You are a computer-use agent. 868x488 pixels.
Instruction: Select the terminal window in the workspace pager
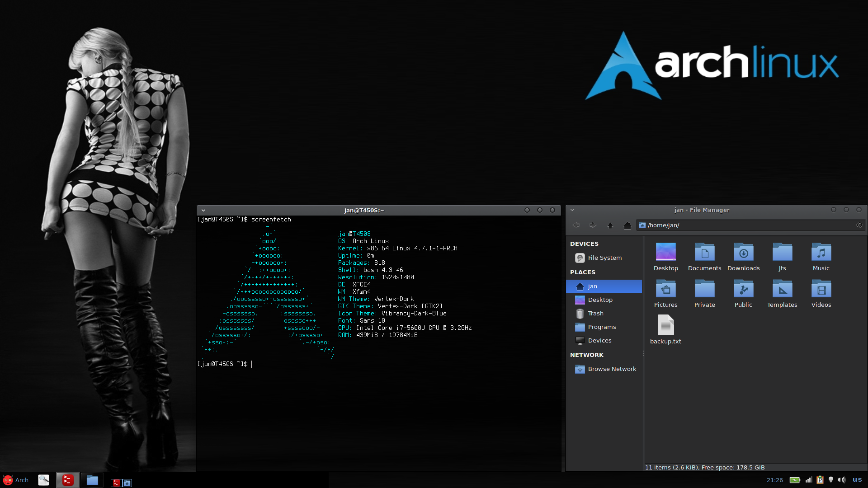[x=116, y=483]
